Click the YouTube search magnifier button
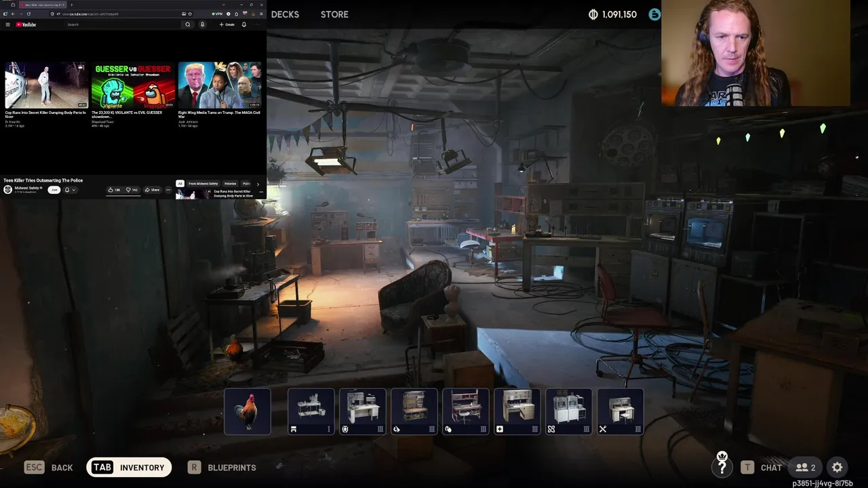This screenshot has height=488, width=868. pyautogui.click(x=188, y=24)
